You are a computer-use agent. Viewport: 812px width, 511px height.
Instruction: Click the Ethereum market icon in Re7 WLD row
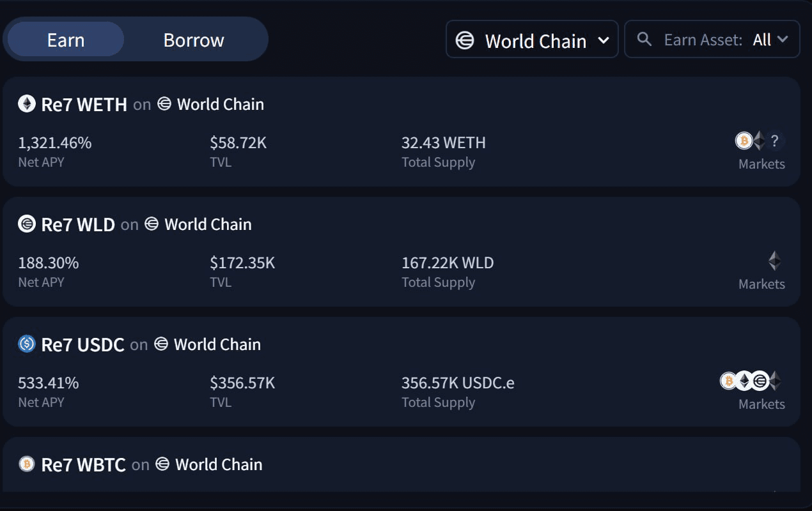tap(774, 261)
